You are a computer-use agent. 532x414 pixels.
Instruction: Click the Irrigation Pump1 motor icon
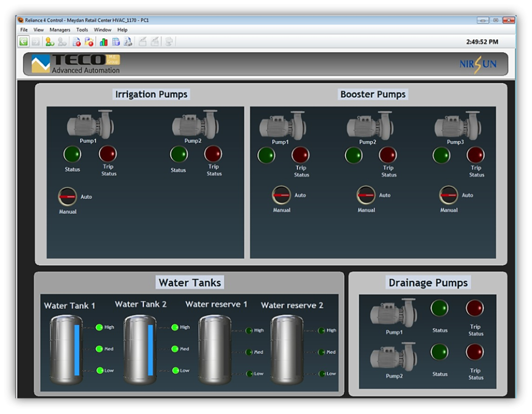pyautogui.click(x=90, y=124)
